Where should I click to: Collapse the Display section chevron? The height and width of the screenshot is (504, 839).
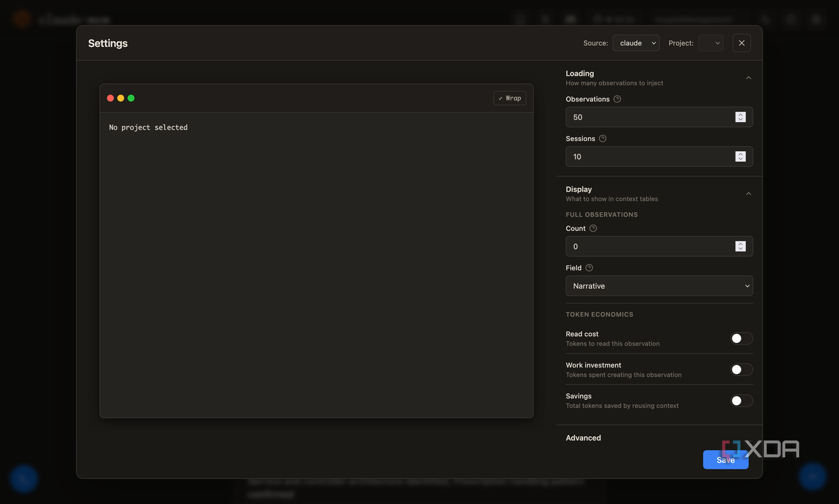(748, 194)
